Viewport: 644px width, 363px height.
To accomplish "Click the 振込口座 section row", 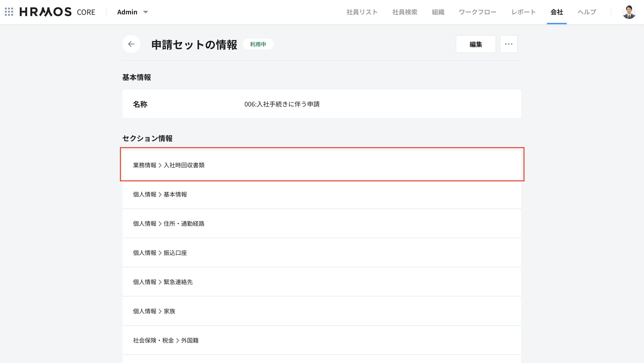I will pyautogui.click(x=322, y=253).
